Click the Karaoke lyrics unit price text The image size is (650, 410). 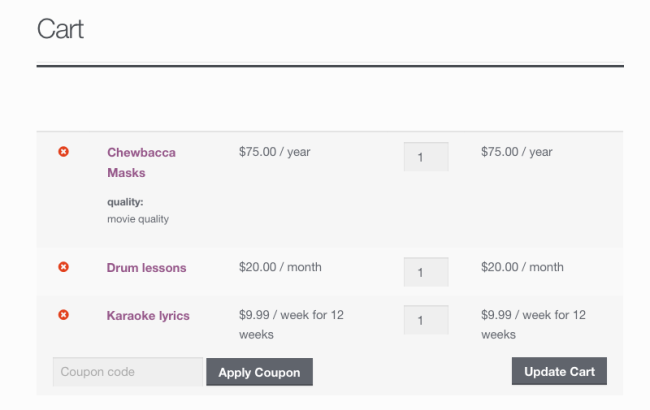pos(291,324)
